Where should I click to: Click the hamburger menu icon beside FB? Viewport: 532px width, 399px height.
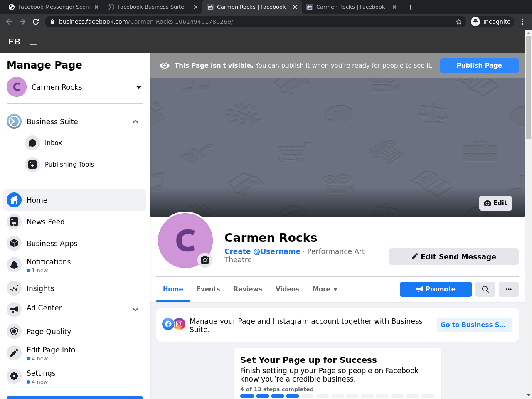pos(33,42)
